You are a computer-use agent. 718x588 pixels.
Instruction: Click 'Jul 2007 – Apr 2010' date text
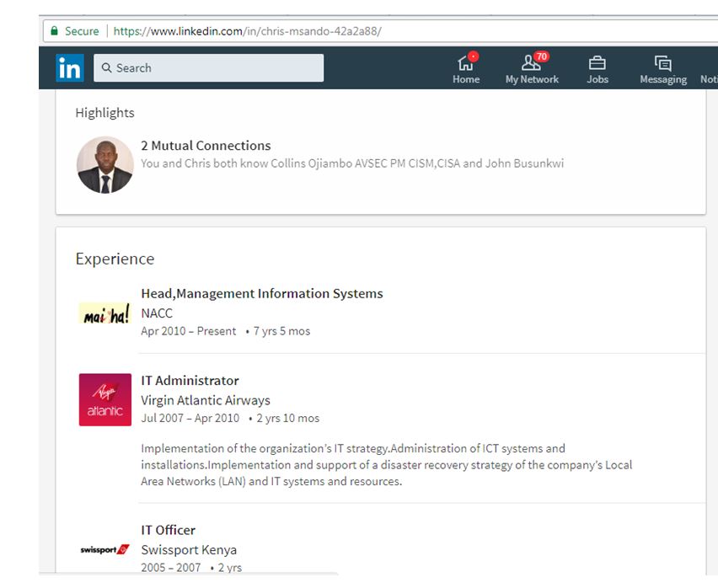coord(190,418)
